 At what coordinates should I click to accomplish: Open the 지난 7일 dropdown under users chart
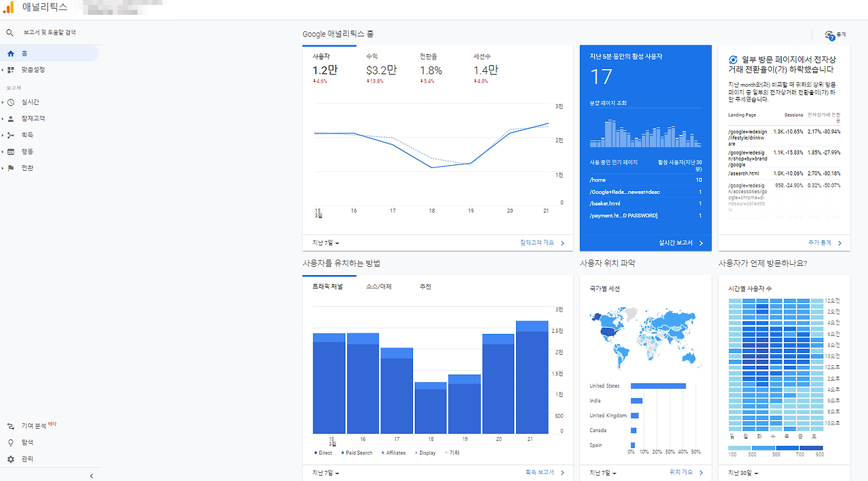(326, 243)
